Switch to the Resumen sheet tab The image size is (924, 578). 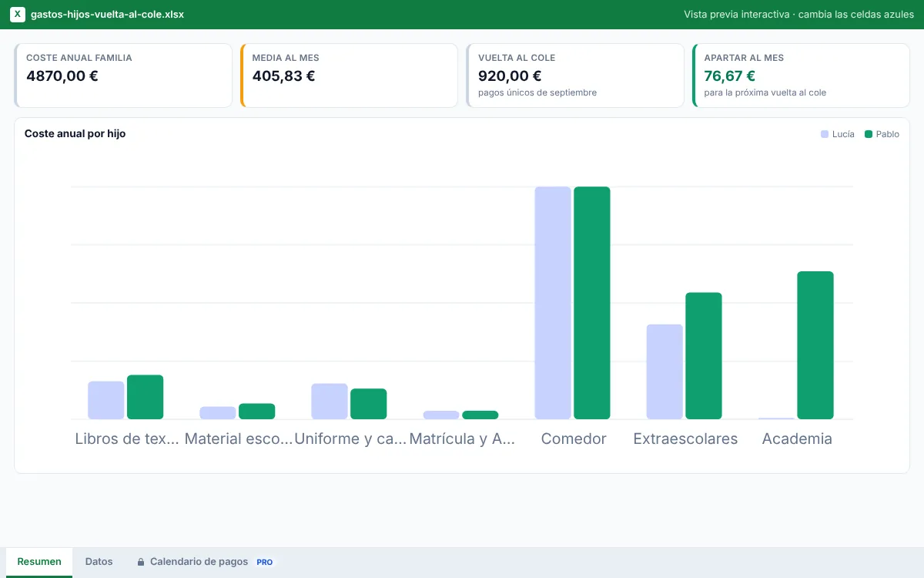click(x=39, y=562)
